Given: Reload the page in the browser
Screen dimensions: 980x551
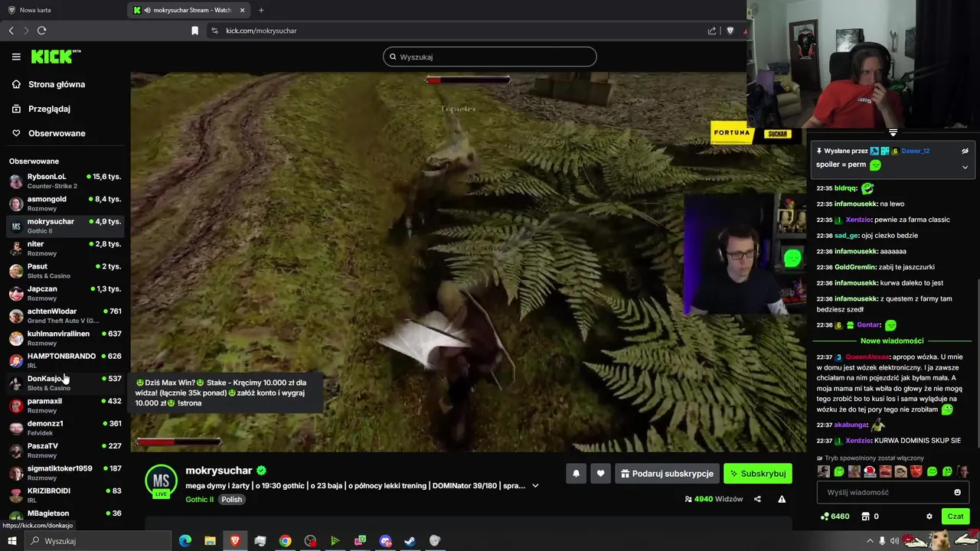Looking at the screenshot, I should coord(41,31).
